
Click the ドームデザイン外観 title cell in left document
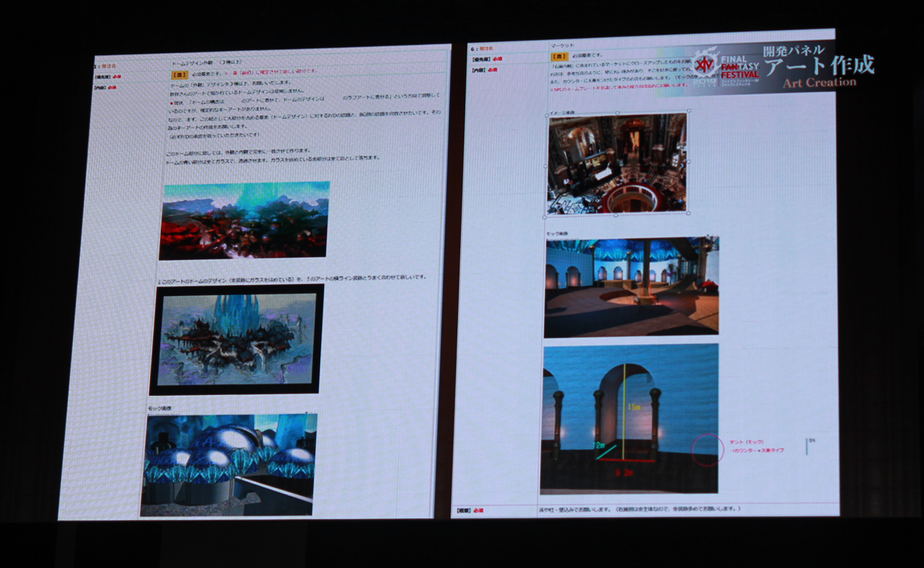(x=192, y=63)
